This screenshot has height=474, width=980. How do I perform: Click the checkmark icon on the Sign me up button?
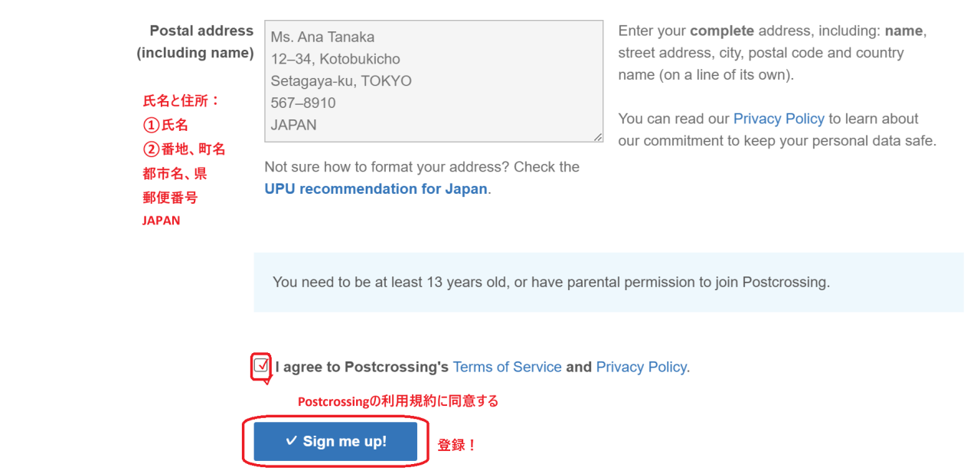[x=291, y=440]
